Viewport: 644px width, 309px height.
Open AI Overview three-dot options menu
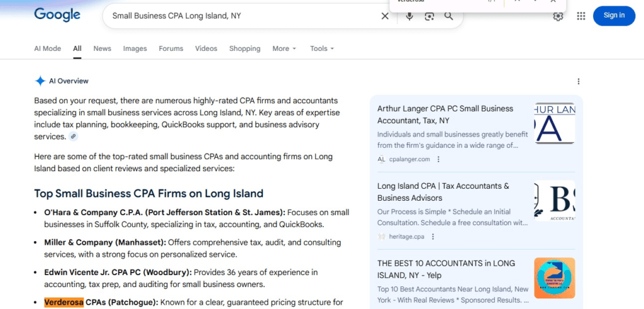point(579,81)
